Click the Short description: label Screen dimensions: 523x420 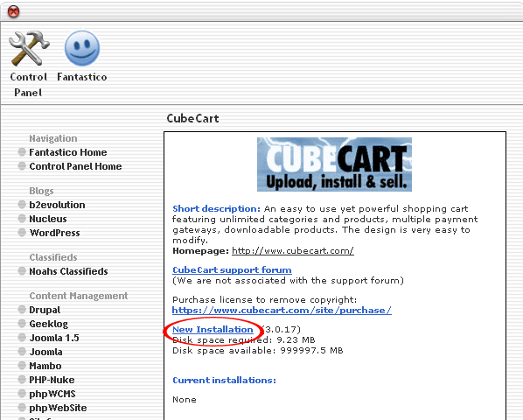pos(217,209)
